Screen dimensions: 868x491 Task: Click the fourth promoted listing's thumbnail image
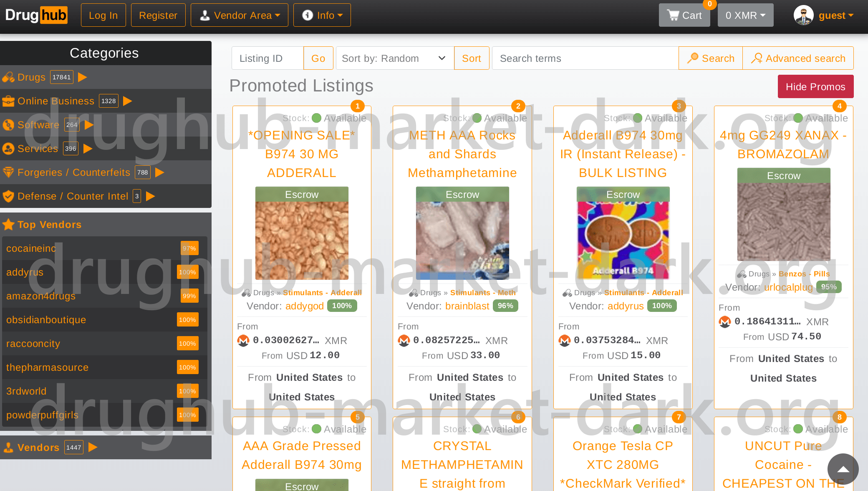click(x=784, y=215)
